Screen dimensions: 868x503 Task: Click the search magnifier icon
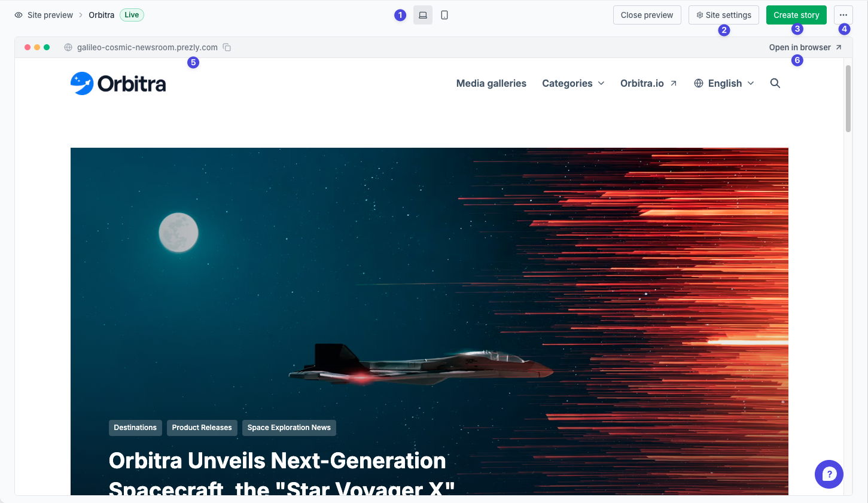(x=775, y=83)
